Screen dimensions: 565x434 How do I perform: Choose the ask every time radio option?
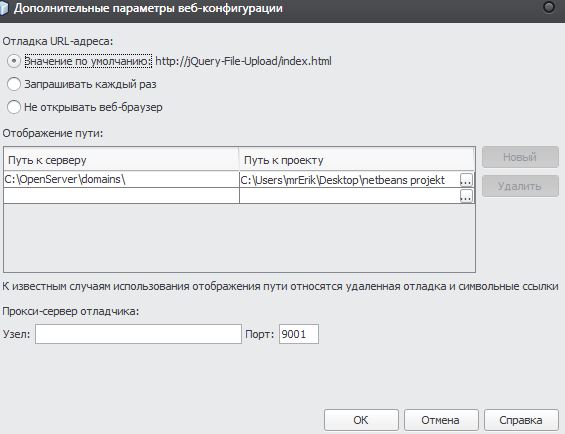point(14,84)
